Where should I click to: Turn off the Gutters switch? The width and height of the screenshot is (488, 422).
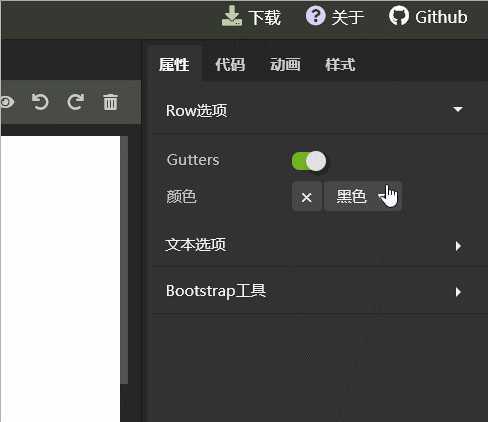tap(309, 161)
